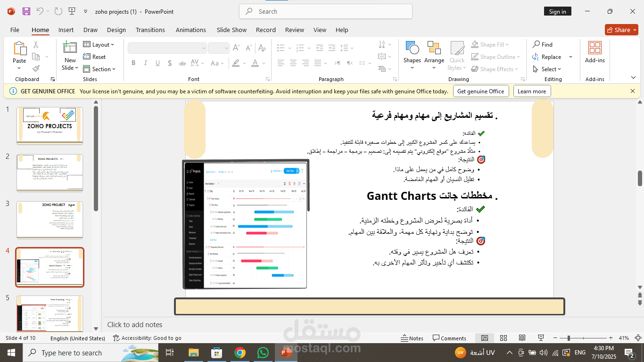This screenshot has width=644, height=362.
Task: Click the Paste clipboard icon
Action: coord(19,49)
